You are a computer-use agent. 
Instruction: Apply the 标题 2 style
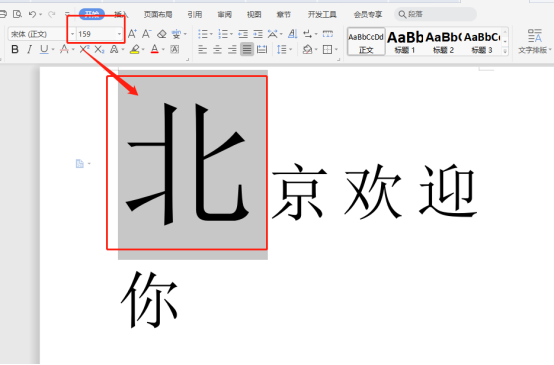443,42
